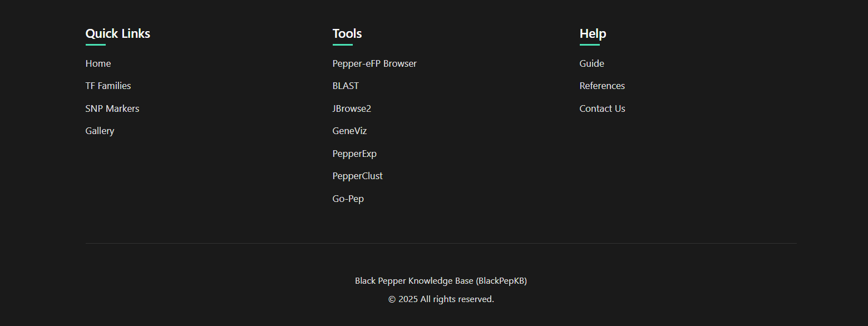Click the Tools section heading
Screen dimensions: 868x326
click(347, 33)
